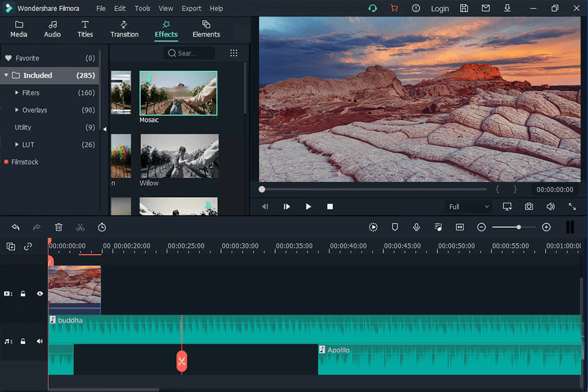
Task: Switch to the Audio tab
Action: click(x=53, y=29)
